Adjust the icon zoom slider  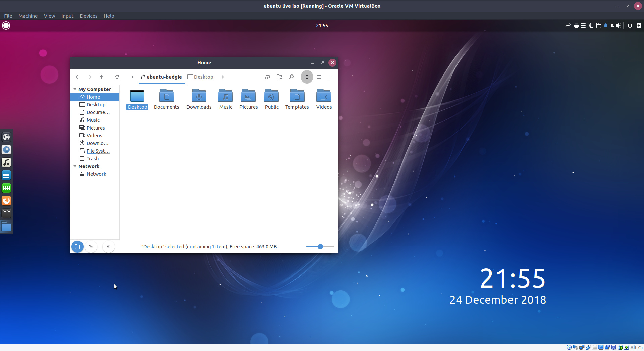click(x=320, y=247)
